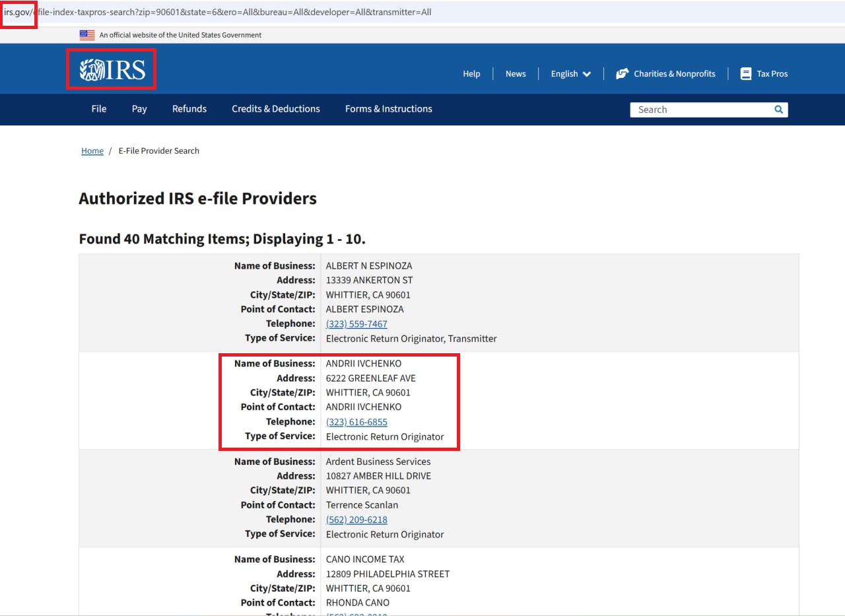Screen dimensions: 845x616
Task: Open the Refunds menu
Action: pos(189,109)
